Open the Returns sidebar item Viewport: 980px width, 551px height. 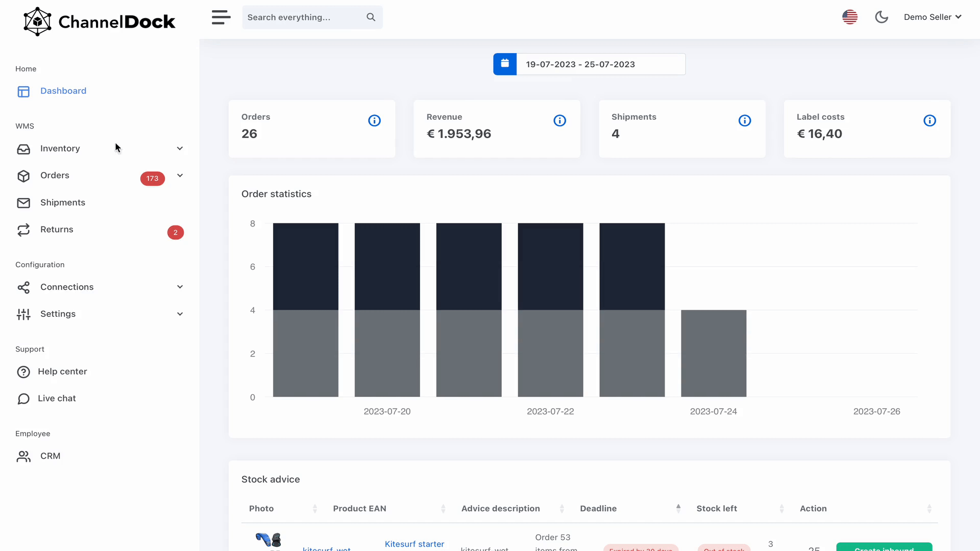coord(57,230)
